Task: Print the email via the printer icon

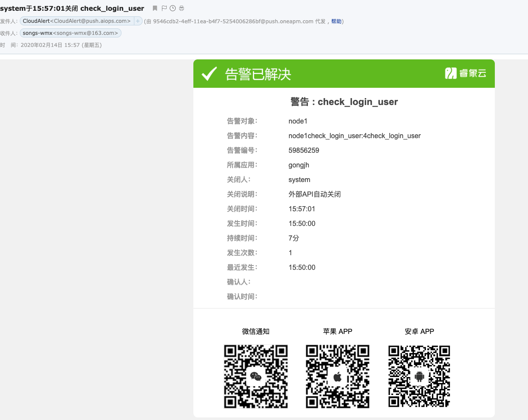Action: point(181,8)
